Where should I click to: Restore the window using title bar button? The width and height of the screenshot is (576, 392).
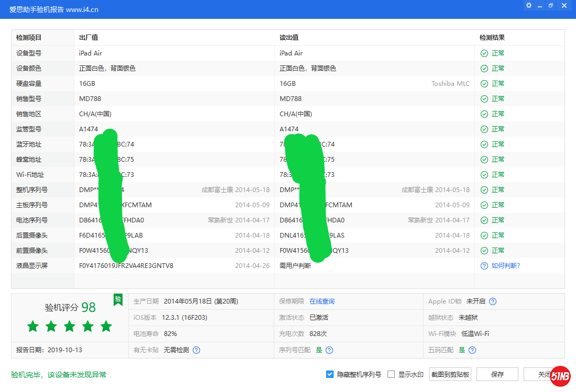point(551,5)
